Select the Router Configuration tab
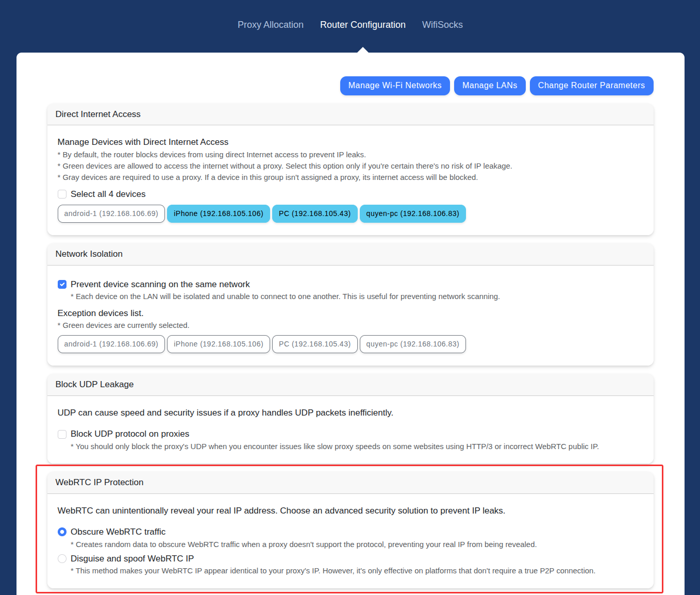Image resolution: width=700 pixels, height=595 pixels. [x=362, y=25]
